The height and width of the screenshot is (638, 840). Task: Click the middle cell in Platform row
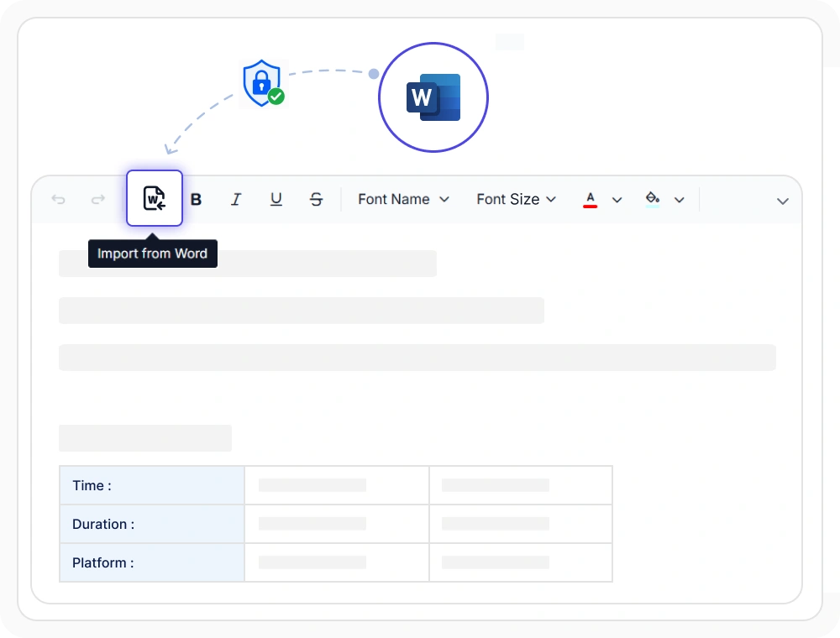tap(337, 562)
